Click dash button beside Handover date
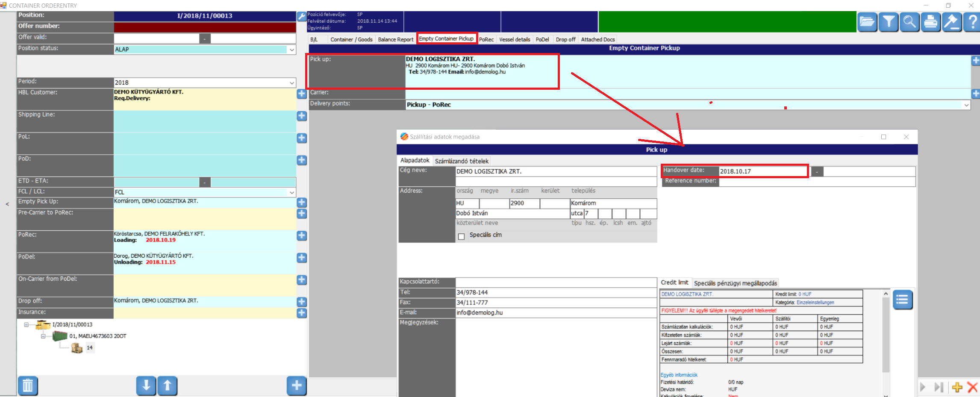 tap(817, 171)
